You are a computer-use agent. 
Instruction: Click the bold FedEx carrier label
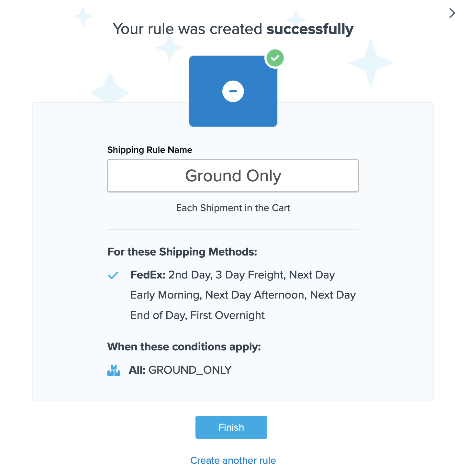coord(148,275)
